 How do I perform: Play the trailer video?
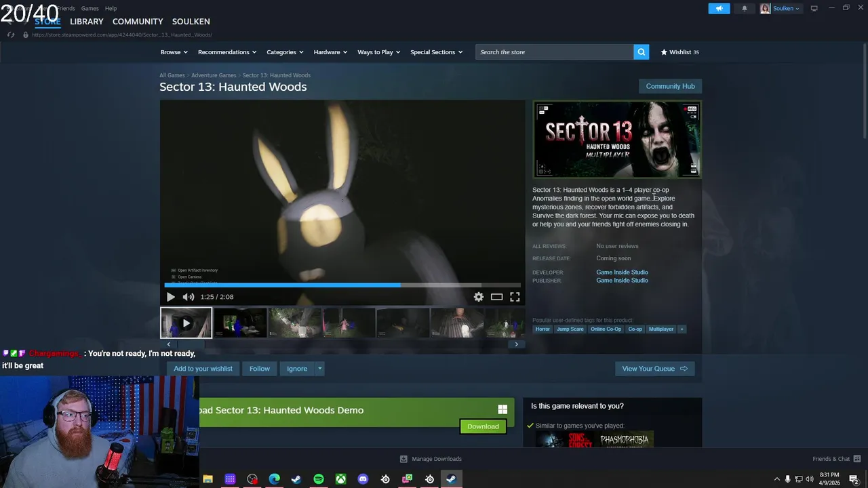point(170,297)
